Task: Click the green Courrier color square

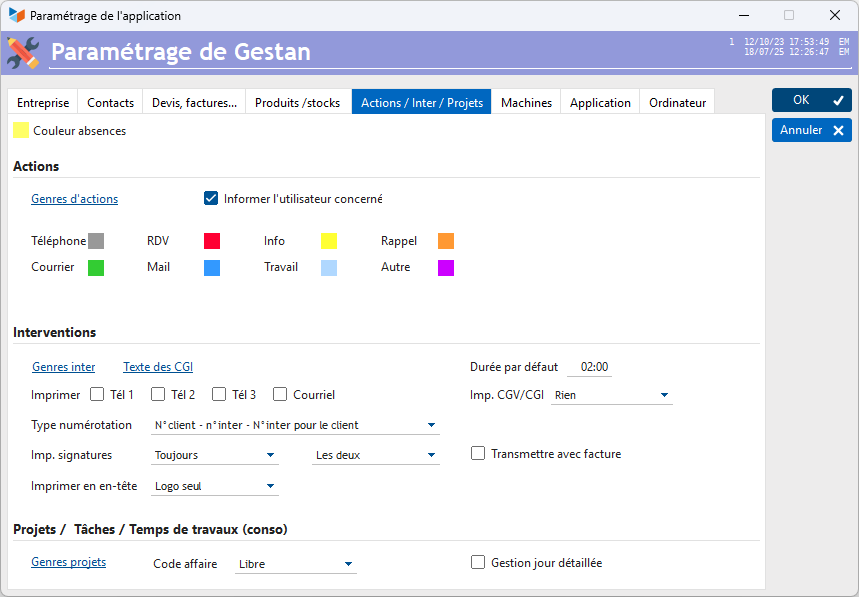Action: pyautogui.click(x=96, y=267)
